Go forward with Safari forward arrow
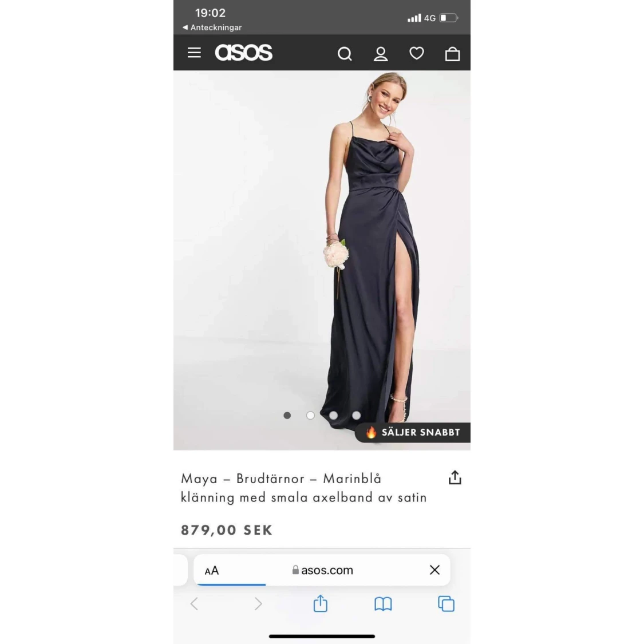 (258, 604)
